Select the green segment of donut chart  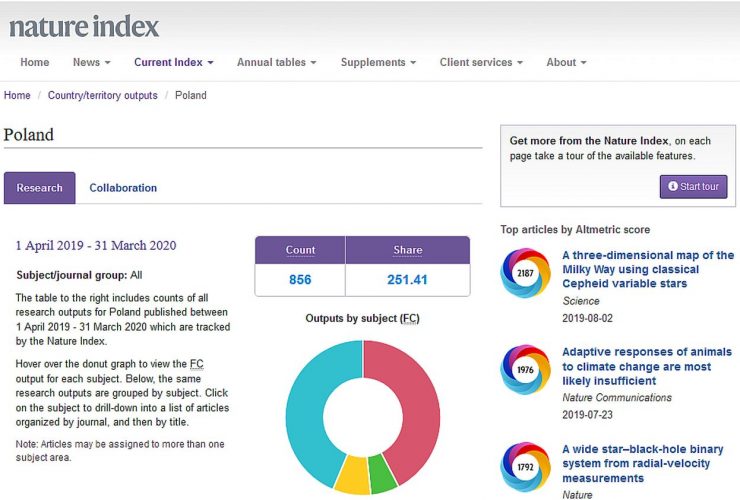pyautogui.click(x=382, y=473)
